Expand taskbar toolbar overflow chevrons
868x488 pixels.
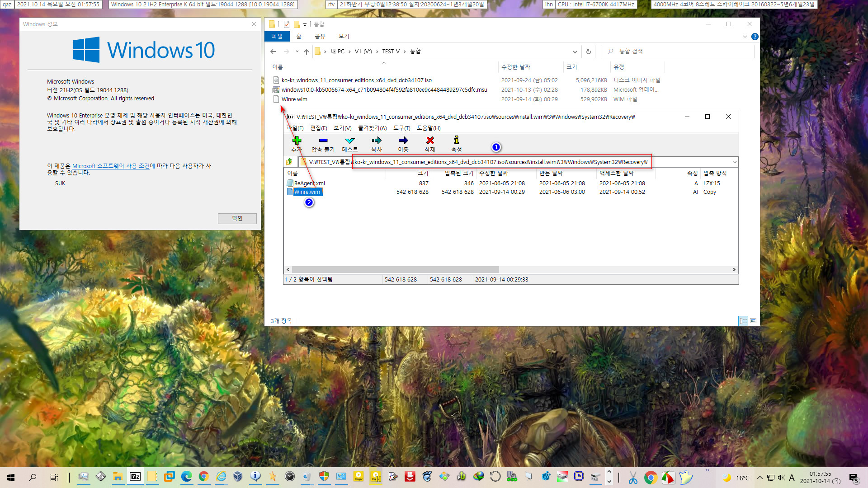pos(707,471)
